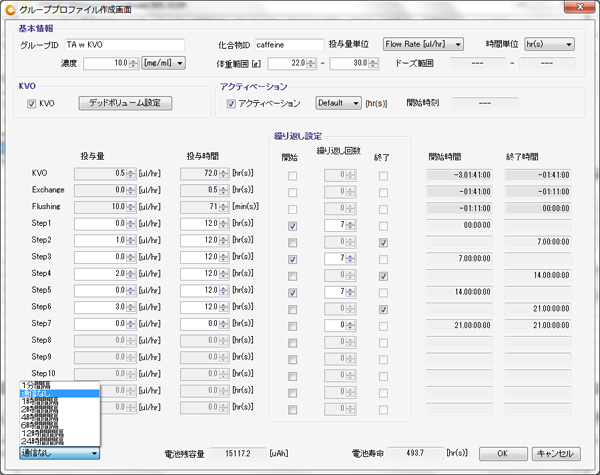The image size is (600, 475).
Task: Uncheck the Step4 終了 repeat checkbox
Action: click(383, 276)
